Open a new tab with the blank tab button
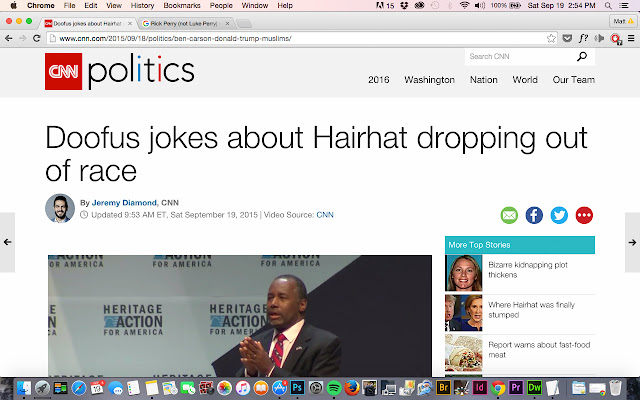This screenshot has width=640, height=400. click(244, 24)
